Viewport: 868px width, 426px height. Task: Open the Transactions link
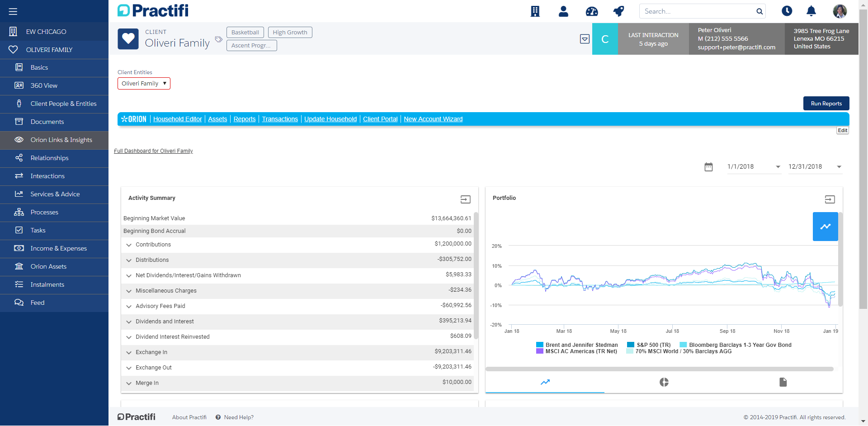pyautogui.click(x=280, y=119)
